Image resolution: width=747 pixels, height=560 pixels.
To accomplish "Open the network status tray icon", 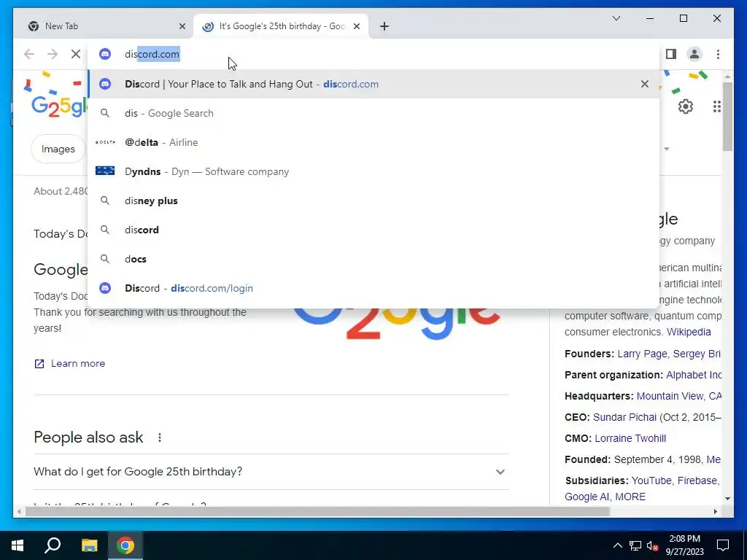I will pyautogui.click(x=635, y=545).
